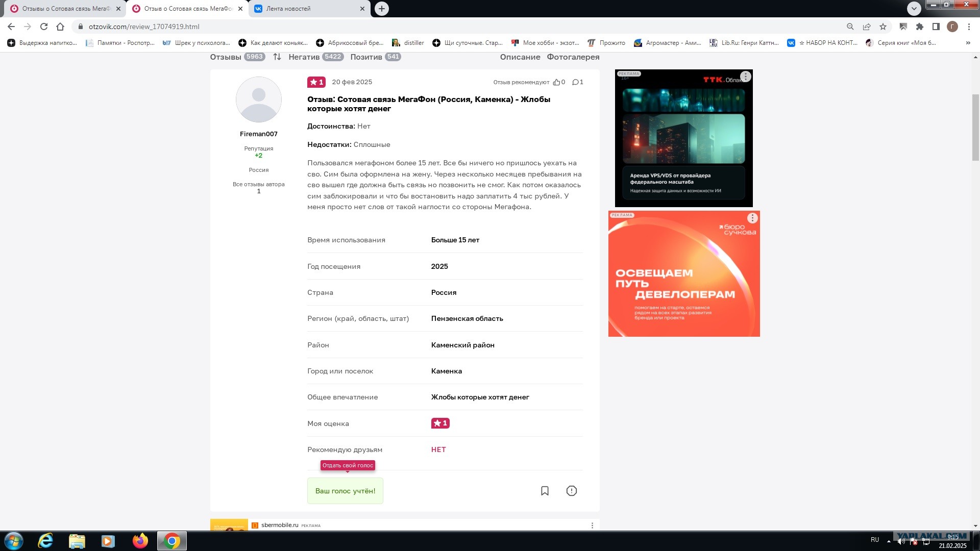Open the tab search dropdown arrow

click(914, 9)
